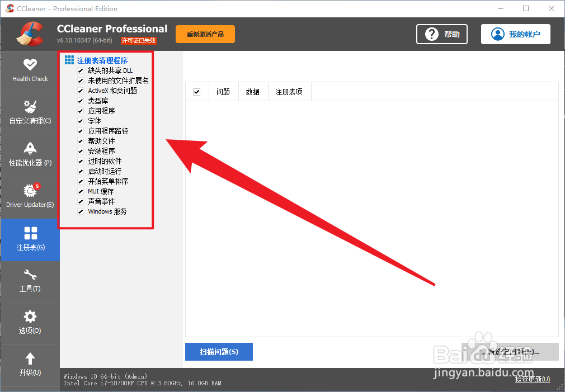Click the title bar CCleaner app icon
The height and width of the screenshot is (392, 565).
tap(10, 8)
